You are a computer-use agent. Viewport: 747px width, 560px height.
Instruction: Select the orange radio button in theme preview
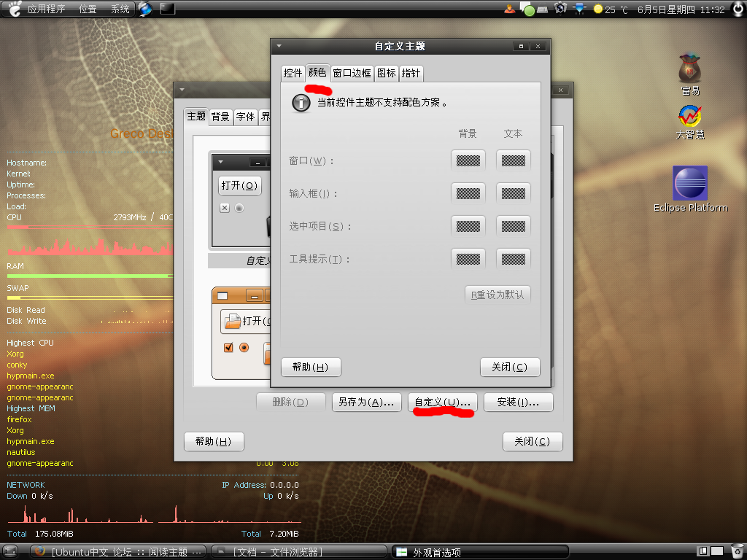tap(244, 348)
